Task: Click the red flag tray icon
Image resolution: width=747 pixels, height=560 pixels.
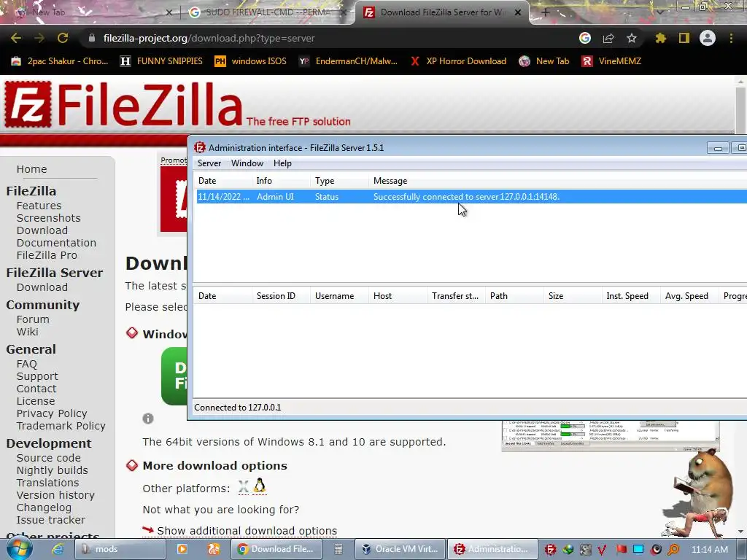Action: pos(621,550)
